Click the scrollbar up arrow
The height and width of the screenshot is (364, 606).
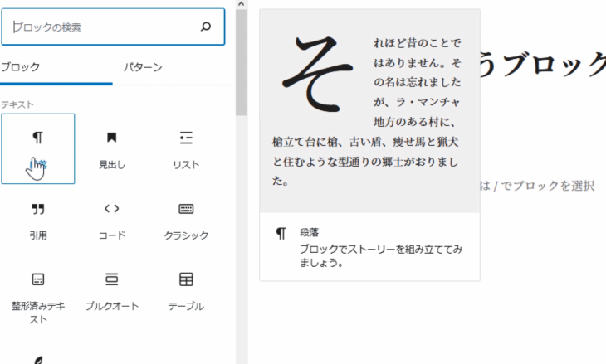pyautogui.click(x=242, y=4)
